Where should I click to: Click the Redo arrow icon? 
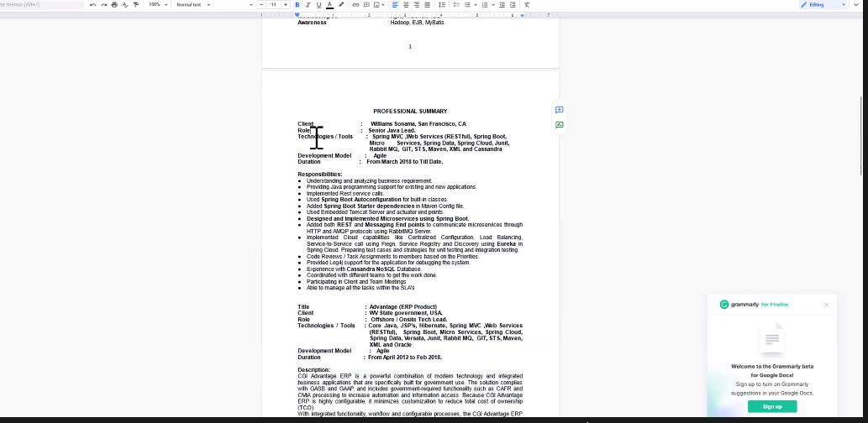pos(103,4)
